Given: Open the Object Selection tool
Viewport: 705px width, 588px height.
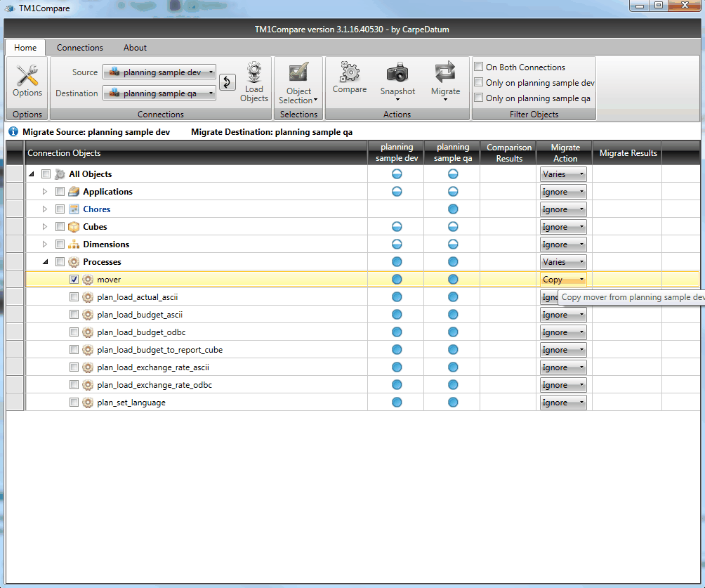Looking at the screenshot, I should click(298, 72).
